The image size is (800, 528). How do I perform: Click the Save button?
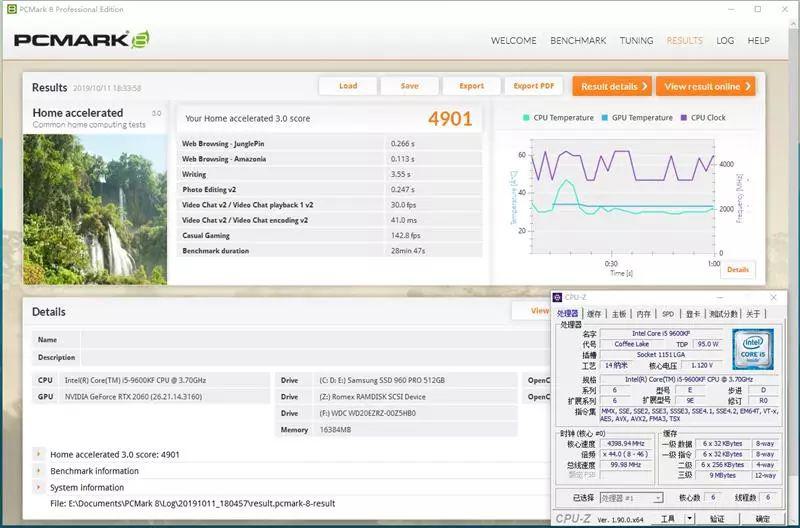(x=410, y=86)
